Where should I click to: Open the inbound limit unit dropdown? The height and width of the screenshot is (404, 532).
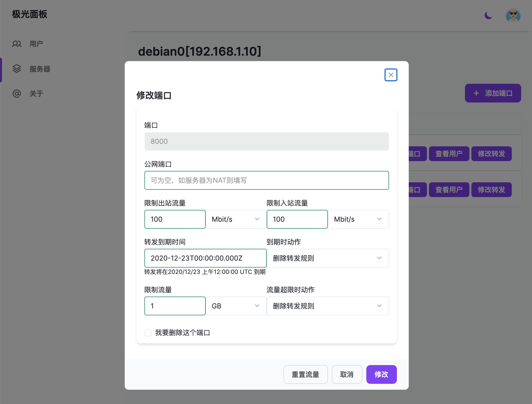click(358, 219)
